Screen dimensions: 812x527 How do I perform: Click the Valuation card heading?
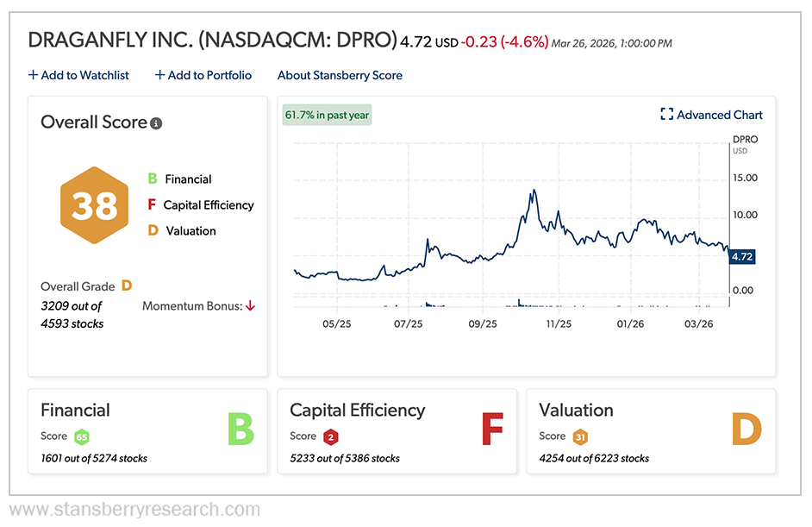click(x=576, y=411)
